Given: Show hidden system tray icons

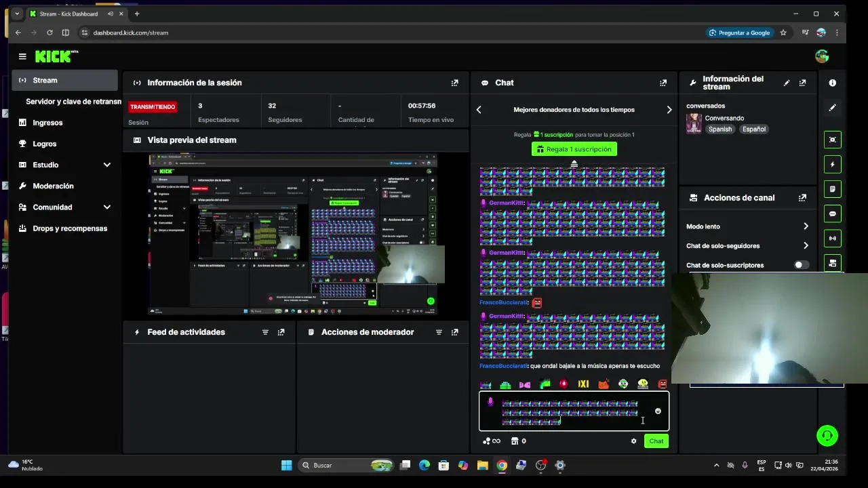Looking at the screenshot, I should tap(716, 465).
